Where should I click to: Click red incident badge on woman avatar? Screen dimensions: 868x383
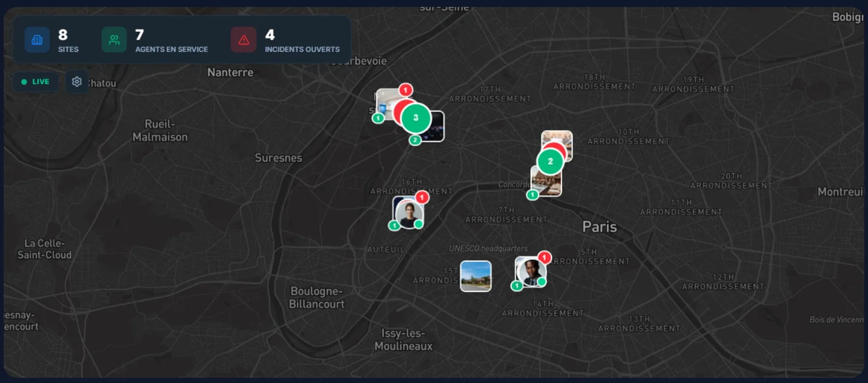(422, 197)
